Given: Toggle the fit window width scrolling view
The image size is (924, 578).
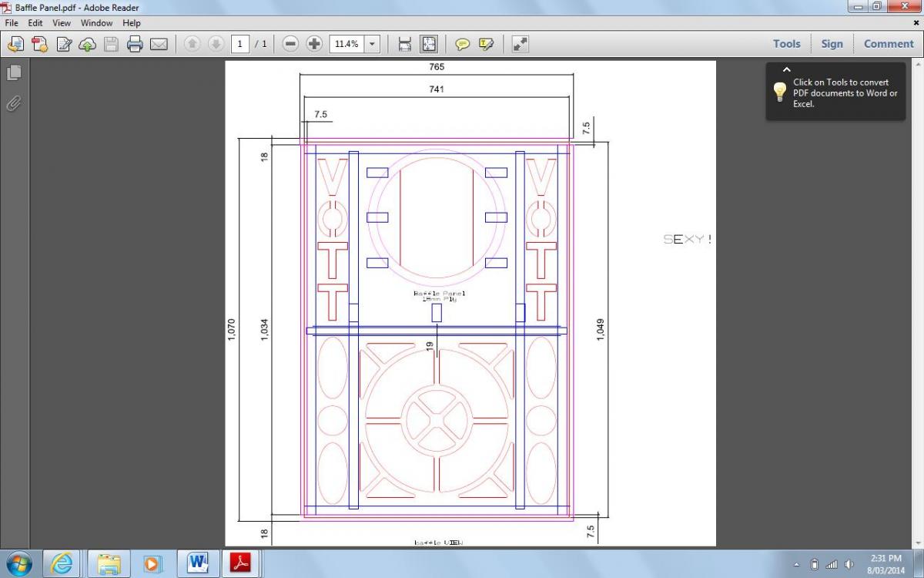Looking at the screenshot, I should [x=405, y=44].
